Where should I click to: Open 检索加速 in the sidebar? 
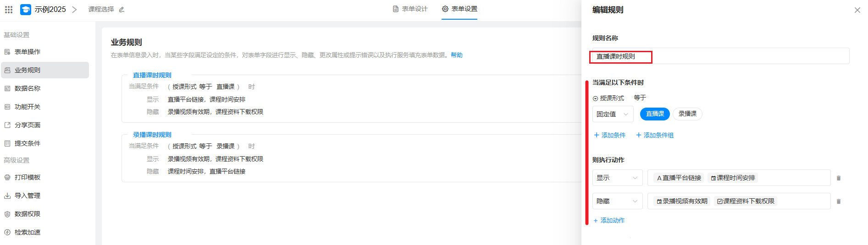coord(28,232)
